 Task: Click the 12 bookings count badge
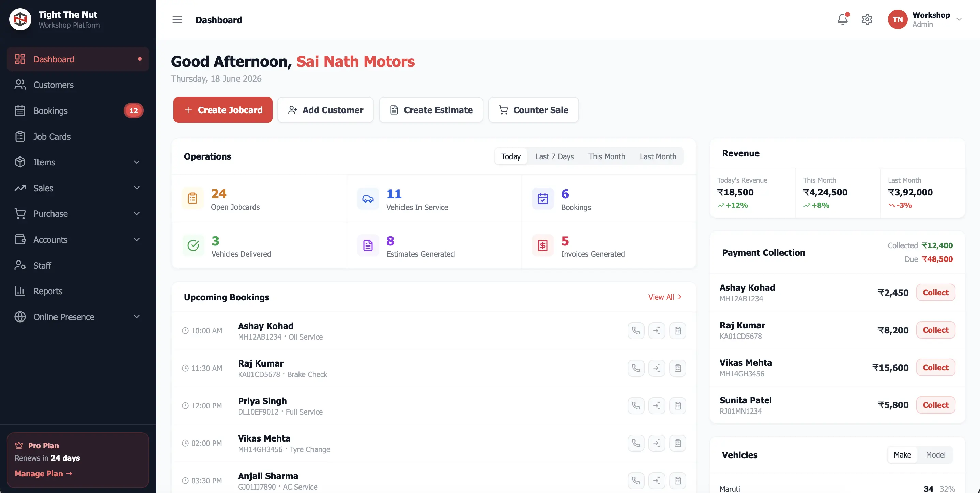tap(134, 111)
